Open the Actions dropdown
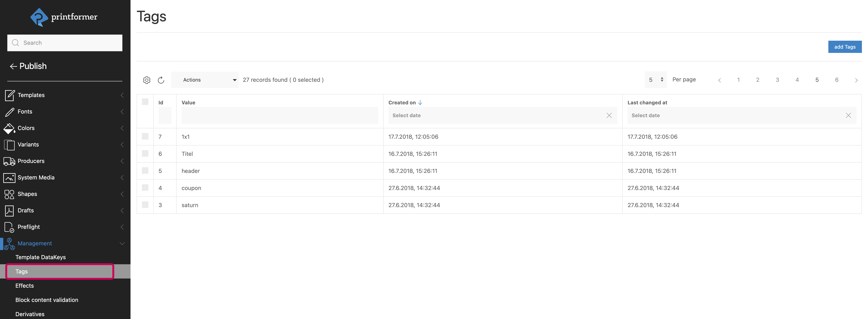The height and width of the screenshot is (319, 868). pos(205,80)
